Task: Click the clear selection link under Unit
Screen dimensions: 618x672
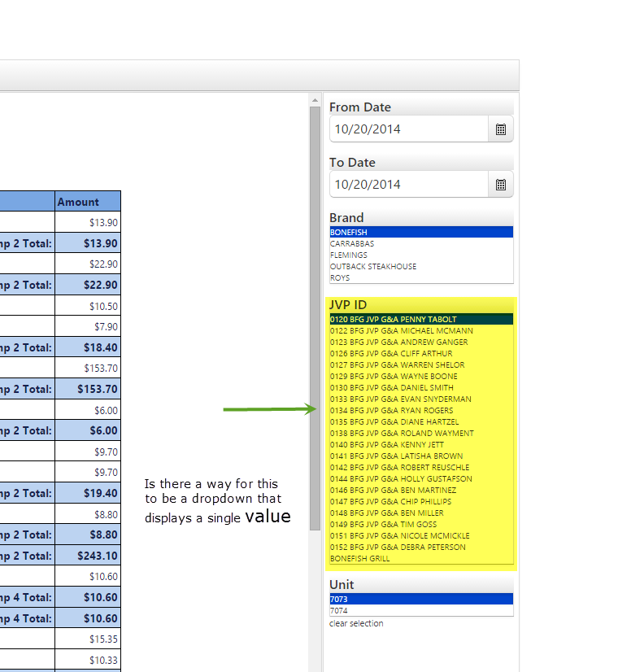Action: 356,623
